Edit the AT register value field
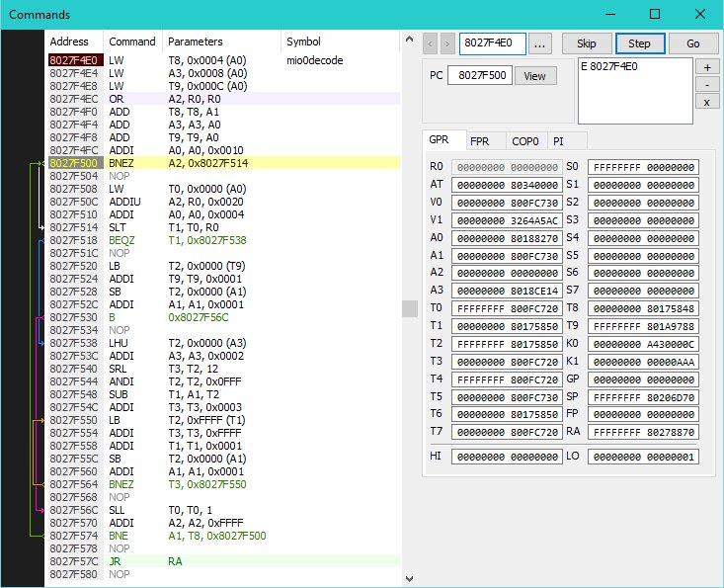The height and width of the screenshot is (588, 724). pyautogui.click(x=507, y=185)
